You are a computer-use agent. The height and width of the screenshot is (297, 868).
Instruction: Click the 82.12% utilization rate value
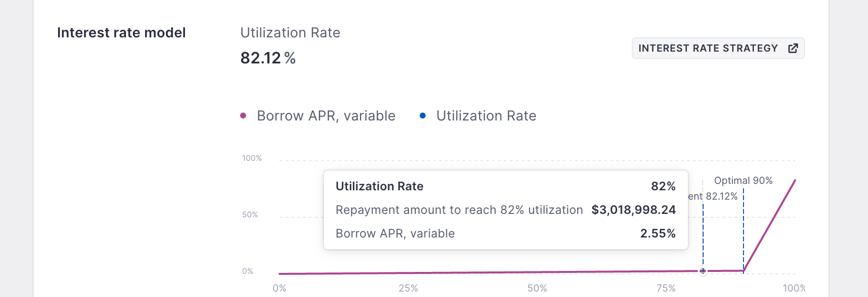pos(268,58)
